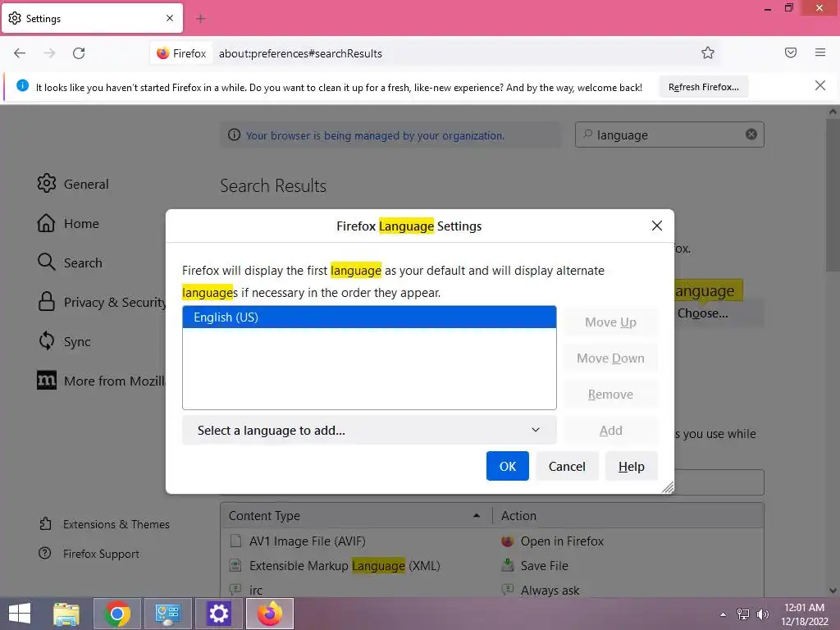Dismiss the refresh notification bar
The height and width of the screenshot is (630, 840).
click(x=819, y=85)
